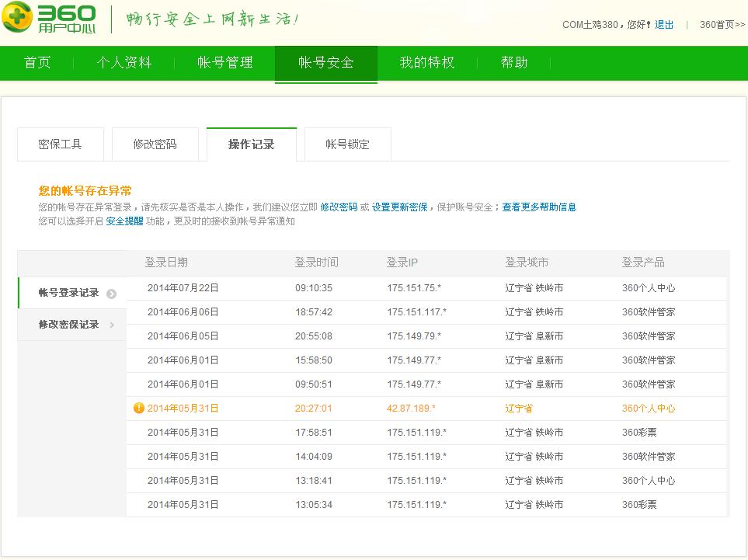Click the date 2014年06月06日
Viewport: 748px width, 560px height.
(x=183, y=312)
